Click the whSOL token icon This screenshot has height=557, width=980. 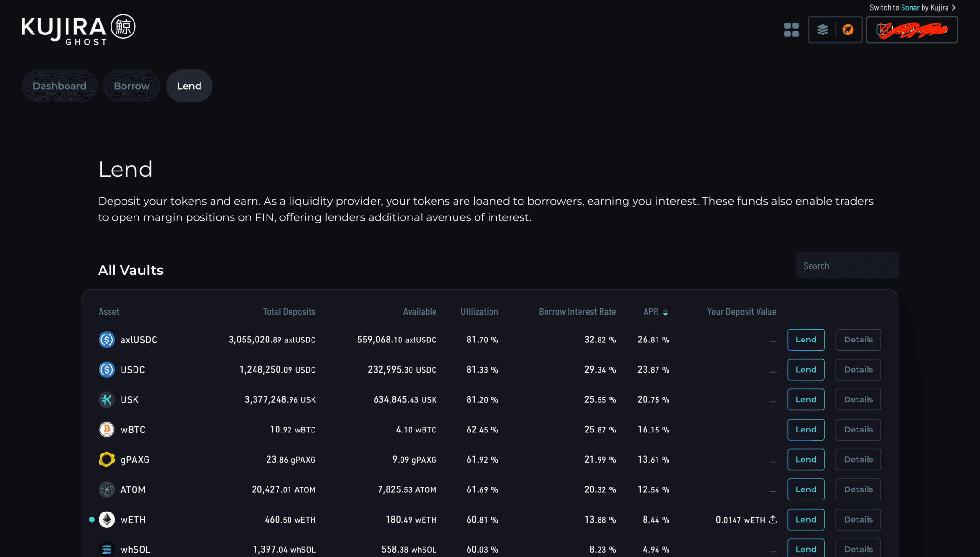click(107, 549)
